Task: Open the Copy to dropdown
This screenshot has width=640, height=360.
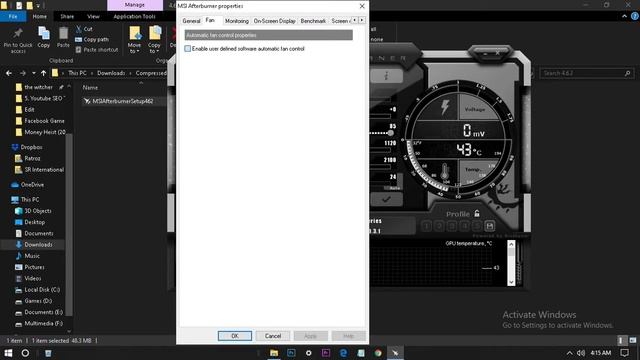Action: click(x=154, y=40)
